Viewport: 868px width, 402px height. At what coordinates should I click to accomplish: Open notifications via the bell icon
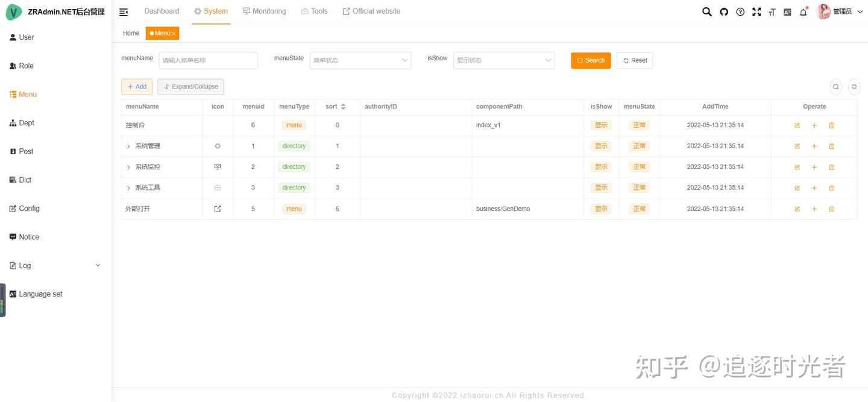803,11
